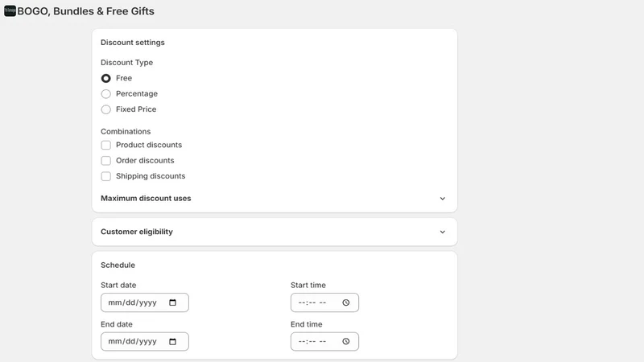Select the Free discount type

[106, 78]
